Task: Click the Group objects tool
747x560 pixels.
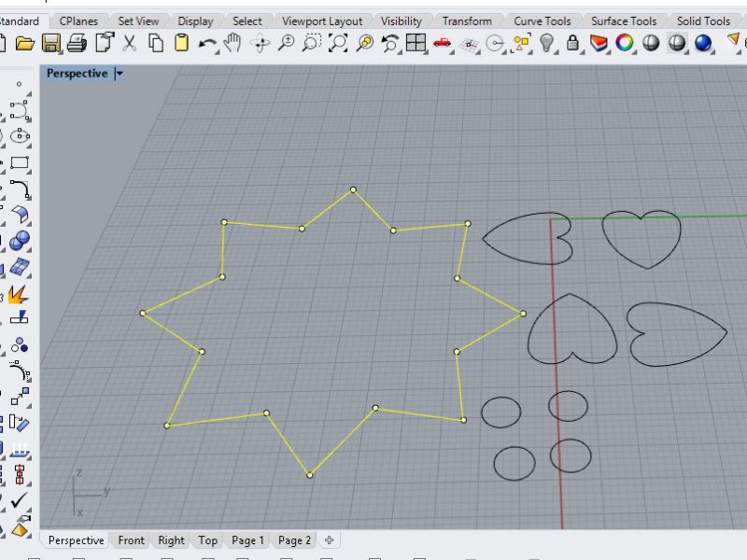Action: tap(20, 344)
